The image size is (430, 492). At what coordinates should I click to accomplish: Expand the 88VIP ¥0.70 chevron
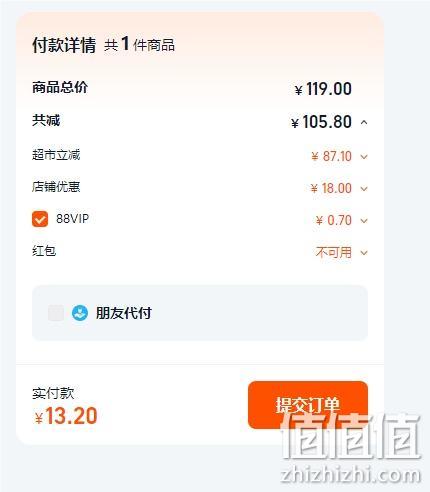click(x=364, y=221)
